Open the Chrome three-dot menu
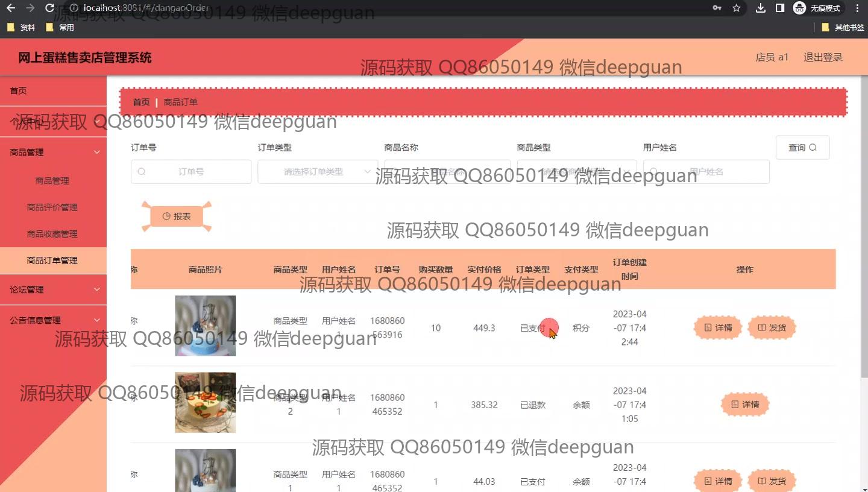 pyautogui.click(x=857, y=8)
